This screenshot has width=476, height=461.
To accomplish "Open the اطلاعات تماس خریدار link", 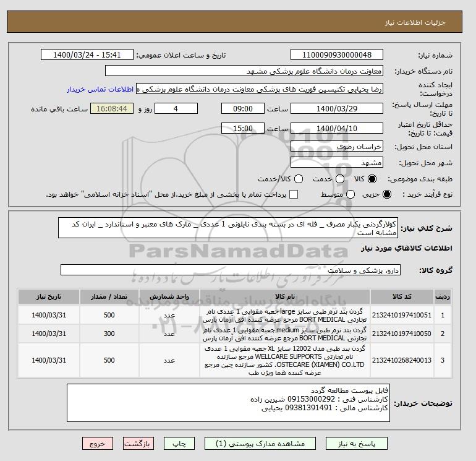I will click(100, 90).
